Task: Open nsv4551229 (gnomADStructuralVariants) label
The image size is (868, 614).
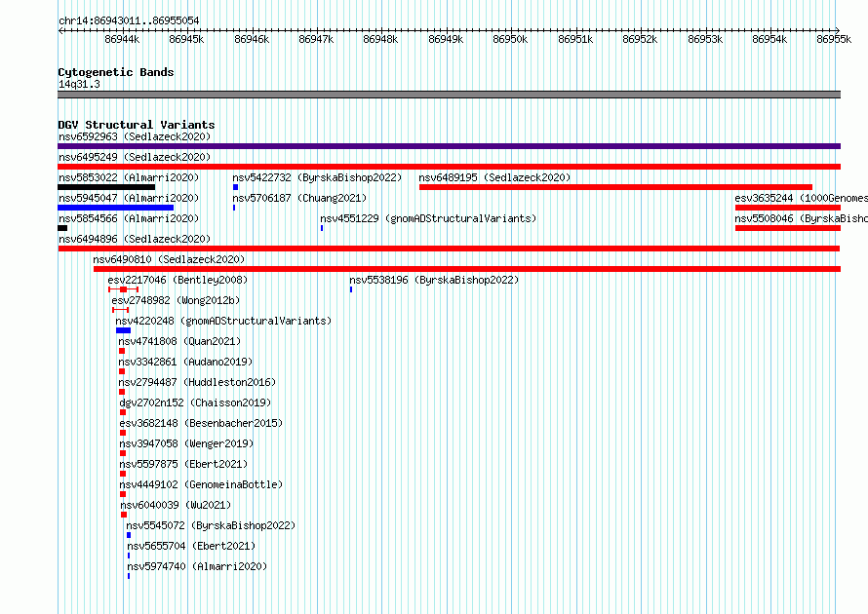Action: [x=428, y=218]
